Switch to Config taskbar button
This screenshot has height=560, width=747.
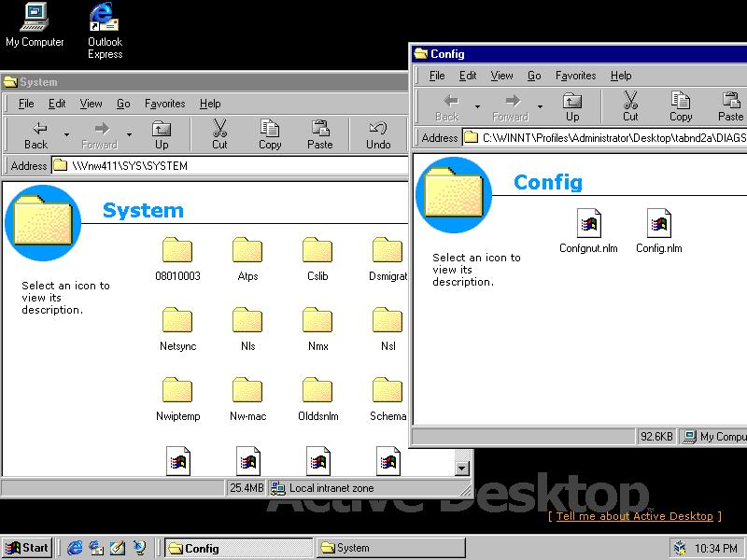[239, 548]
